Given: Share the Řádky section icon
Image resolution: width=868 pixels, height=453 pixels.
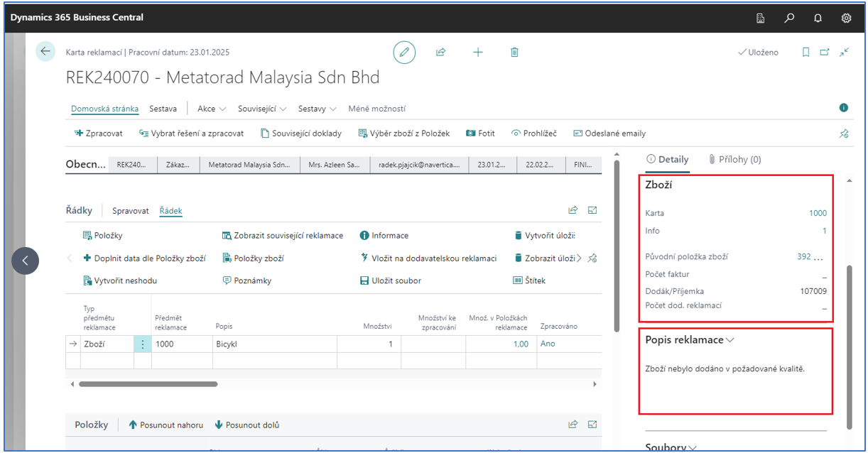Looking at the screenshot, I should coord(573,210).
